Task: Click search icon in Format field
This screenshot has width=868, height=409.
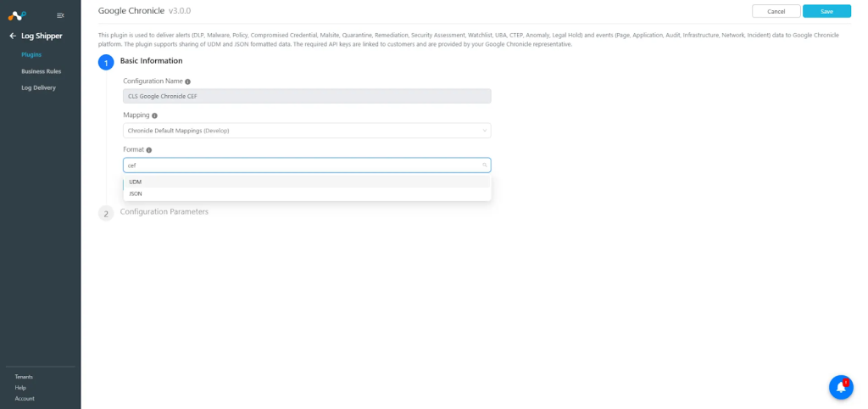Action: tap(484, 165)
